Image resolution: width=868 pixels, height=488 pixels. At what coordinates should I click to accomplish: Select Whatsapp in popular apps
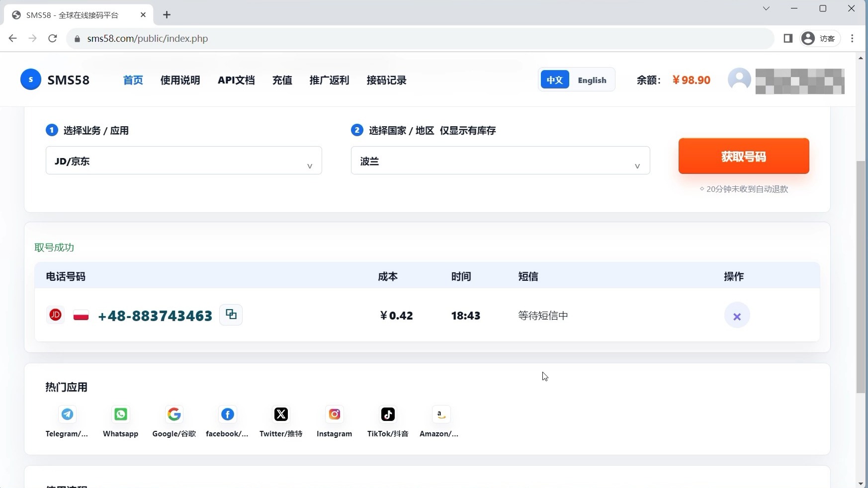click(x=120, y=414)
